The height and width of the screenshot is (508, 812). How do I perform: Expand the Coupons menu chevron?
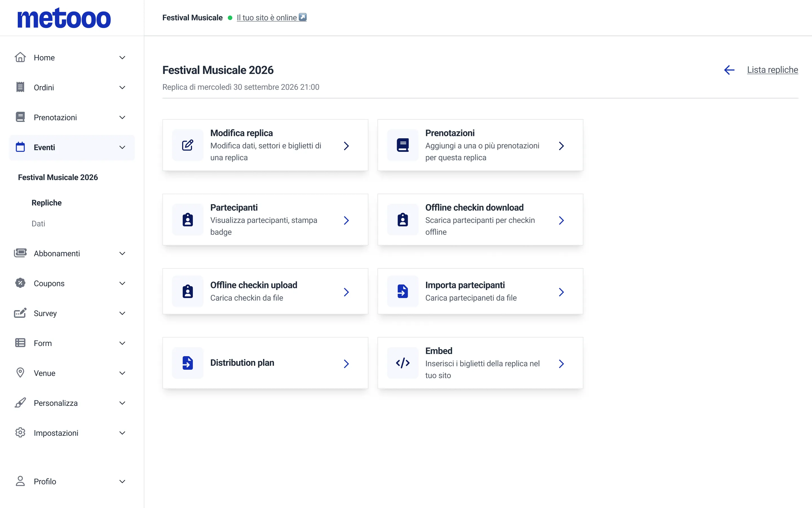pos(122,283)
